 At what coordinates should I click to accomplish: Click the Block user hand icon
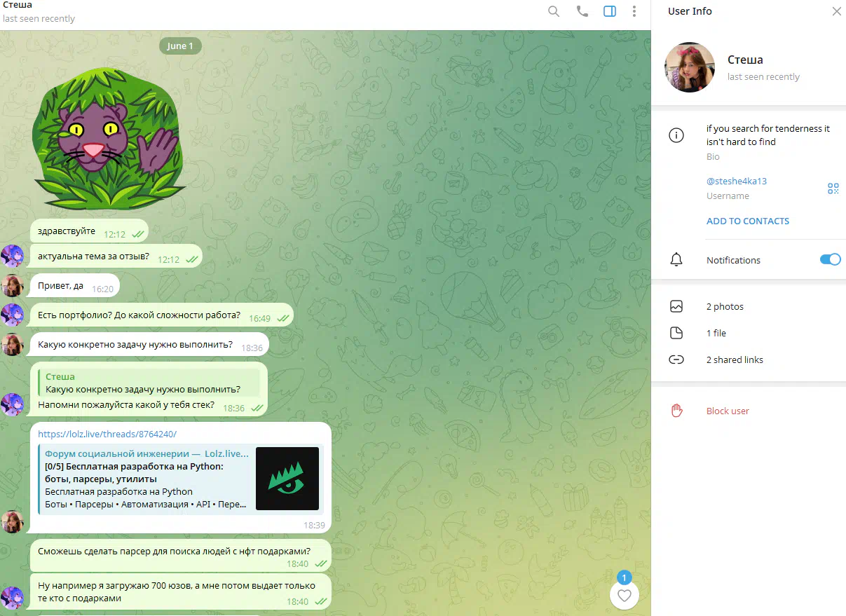tap(676, 411)
